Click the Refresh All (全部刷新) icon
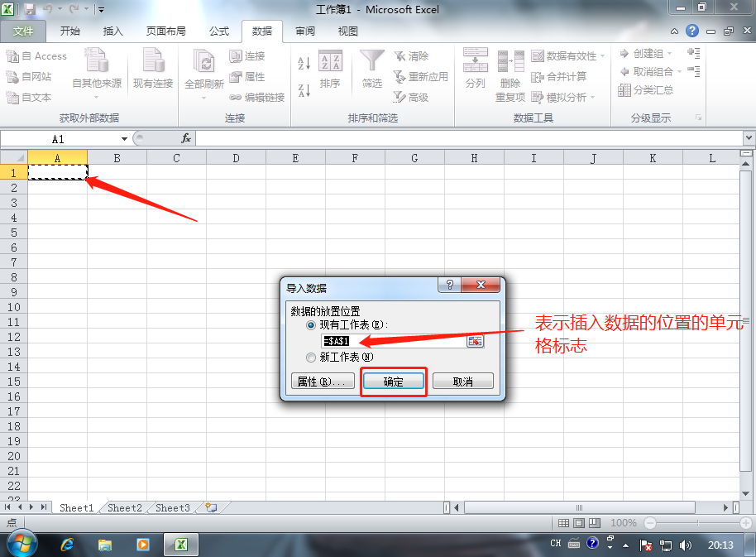The width and height of the screenshot is (756, 557). click(x=204, y=61)
